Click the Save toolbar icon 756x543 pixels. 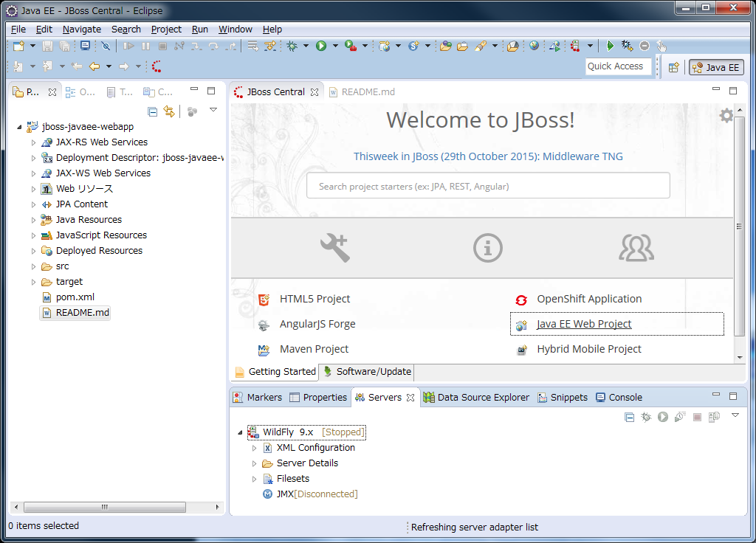(x=47, y=46)
